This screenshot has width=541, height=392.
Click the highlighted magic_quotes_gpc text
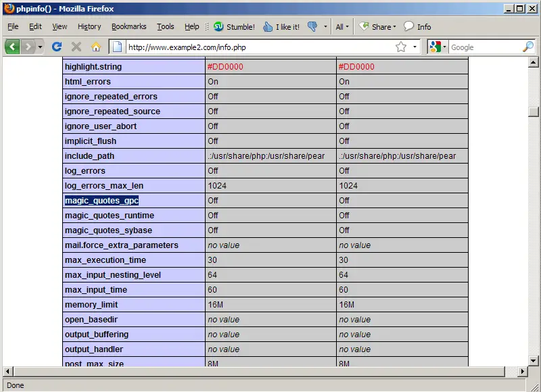pyautogui.click(x=102, y=201)
